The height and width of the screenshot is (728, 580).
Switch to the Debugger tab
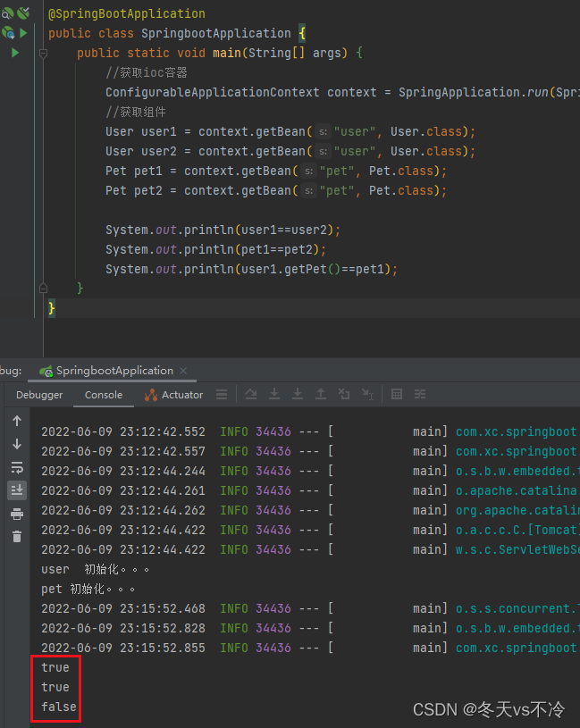(39, 395)
